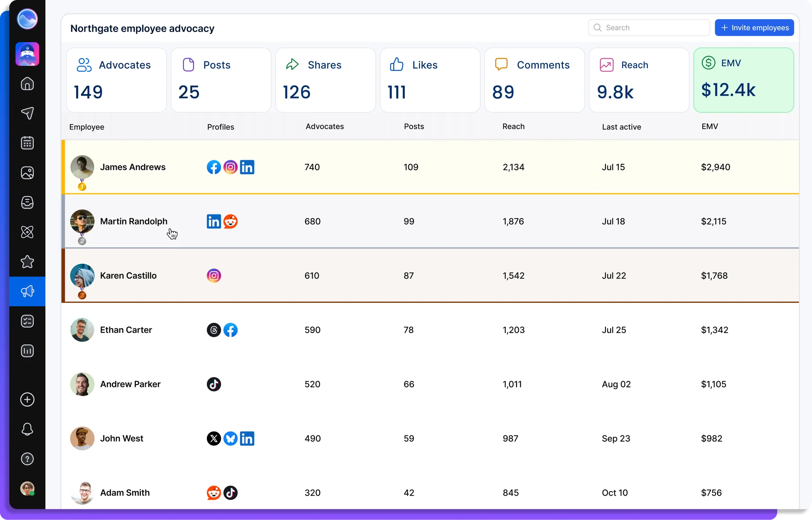Open the notifications bell icon
The width and height of the screenshot is (812, 520).
(27, 429)
